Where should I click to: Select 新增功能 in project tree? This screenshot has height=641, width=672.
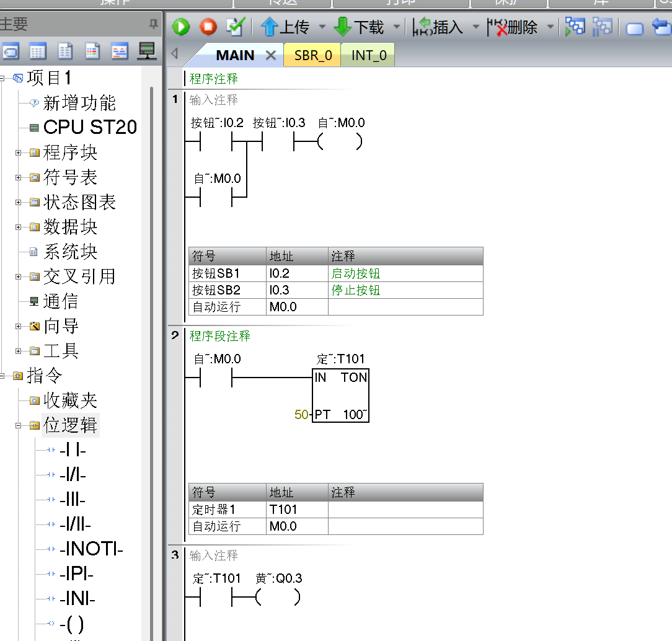point(79,103)
